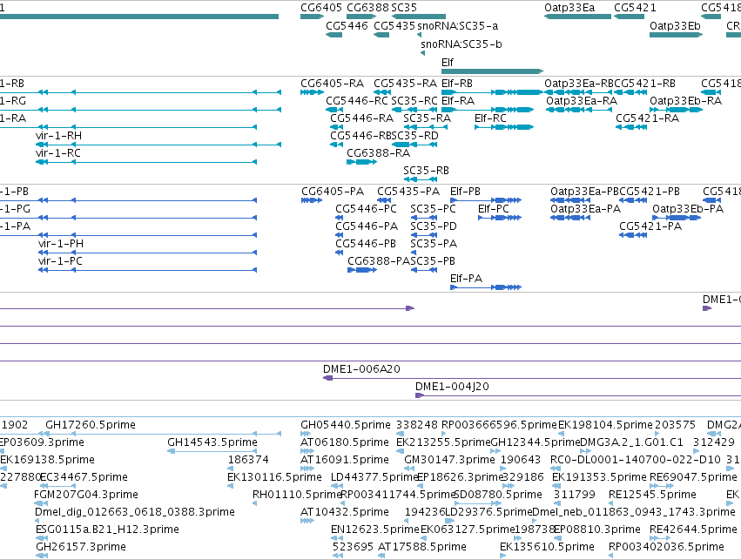Open the GH05440.5prime EST label

pos(346,425)
